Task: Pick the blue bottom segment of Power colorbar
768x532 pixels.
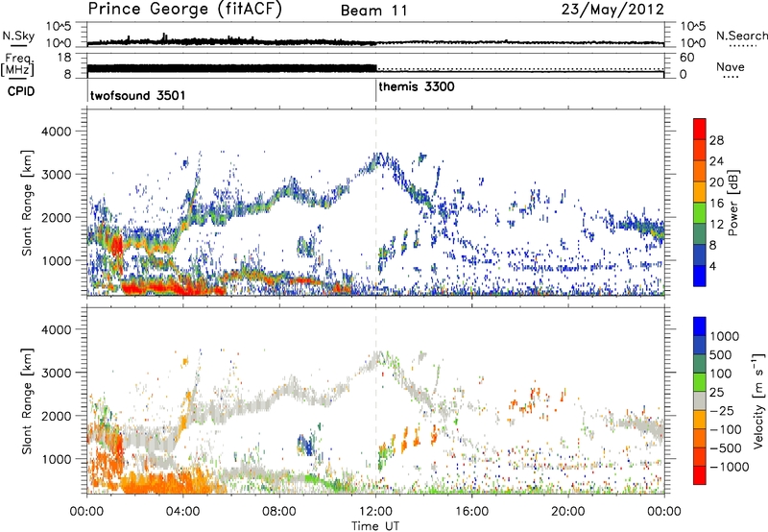Action: 700,276
